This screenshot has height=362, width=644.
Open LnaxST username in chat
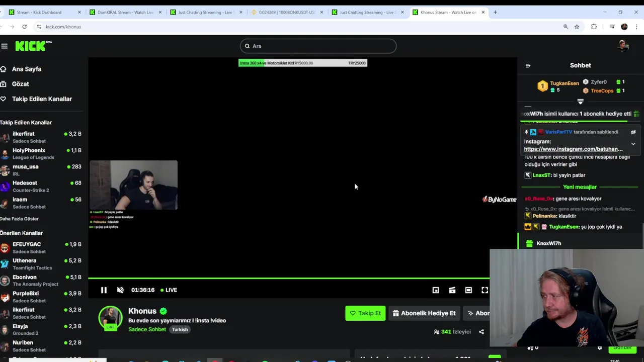pos(541,175)
